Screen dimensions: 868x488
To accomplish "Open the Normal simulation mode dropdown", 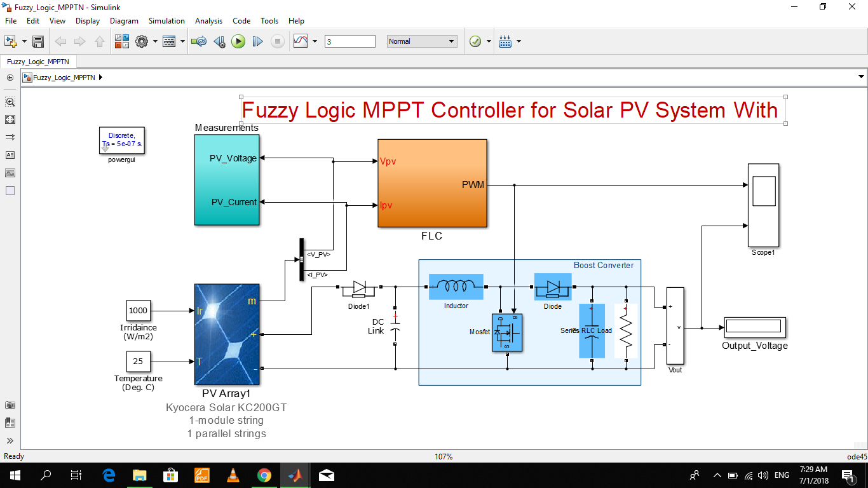I will tap(422, 41).
